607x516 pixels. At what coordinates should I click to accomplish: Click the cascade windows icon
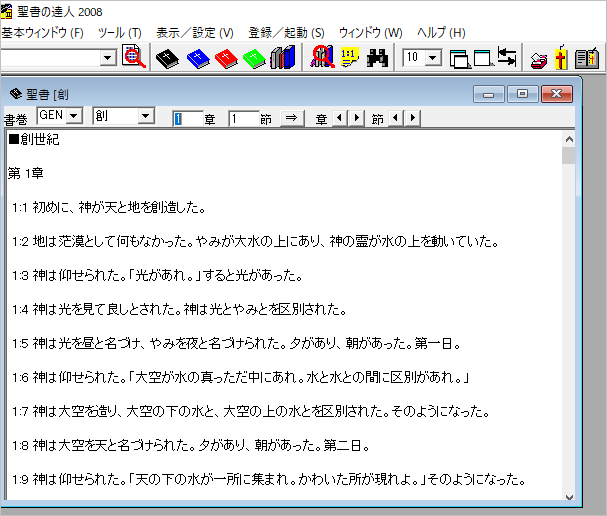pyautogui.click(x=460, y=59)
